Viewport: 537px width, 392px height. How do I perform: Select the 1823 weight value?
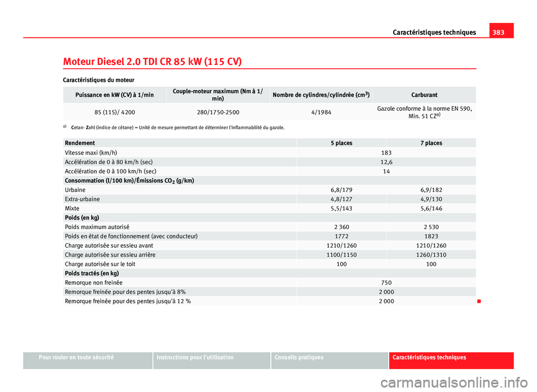tap(431, 236)
